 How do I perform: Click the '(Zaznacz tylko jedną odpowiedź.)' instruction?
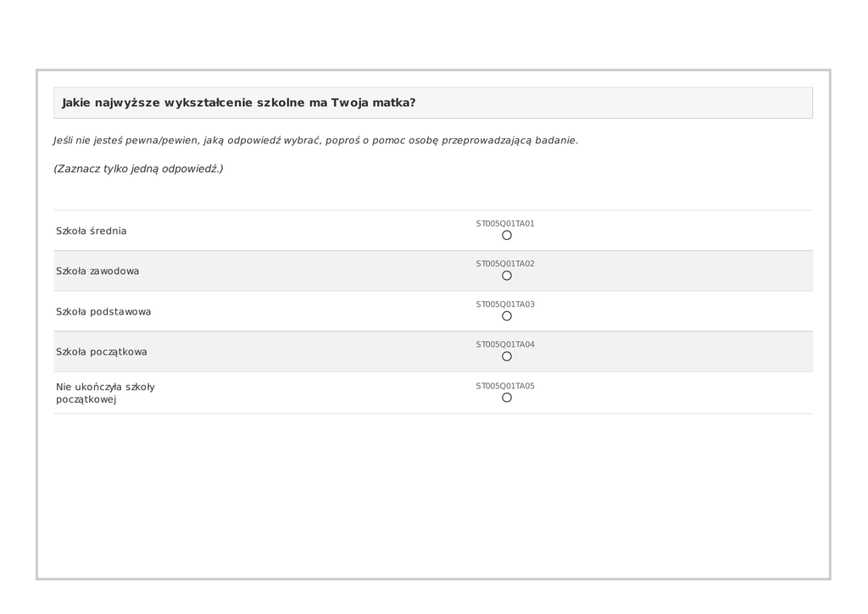[138, 169]
